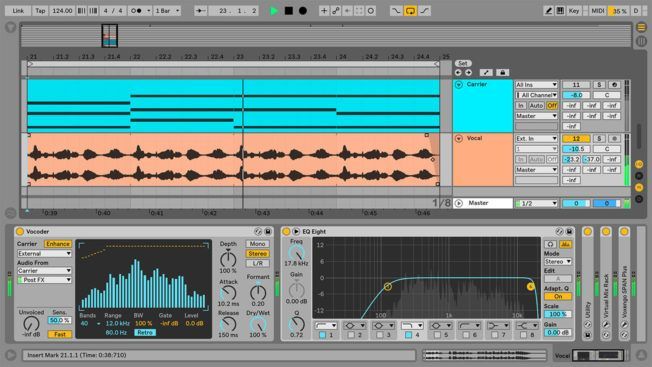Screen dimensions: 652x367
Task: Toggle the Carrier monitor Off button
Action: pos(552,106)
